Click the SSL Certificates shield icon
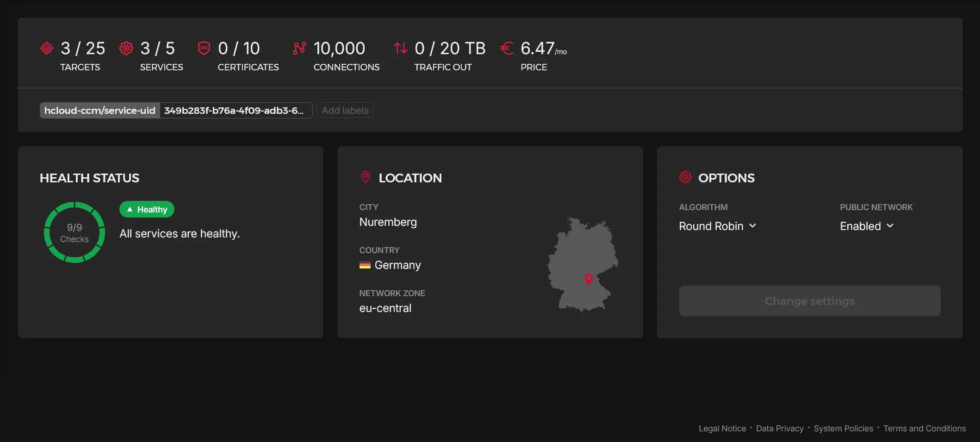This screenshot has width=980, height=442. pos(204,48)
